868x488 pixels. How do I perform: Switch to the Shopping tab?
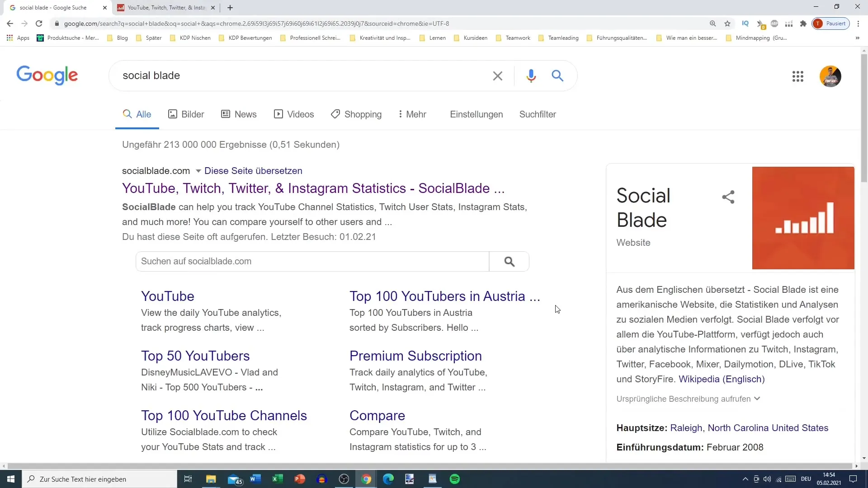point(356,114)
